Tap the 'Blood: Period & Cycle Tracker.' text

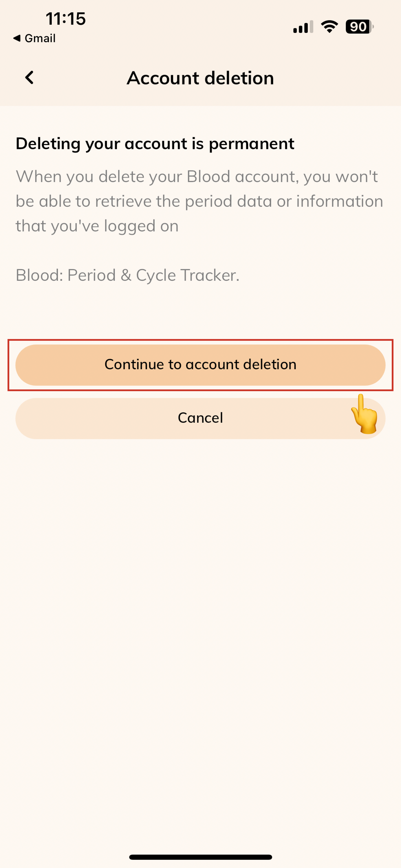pos(127,275)
